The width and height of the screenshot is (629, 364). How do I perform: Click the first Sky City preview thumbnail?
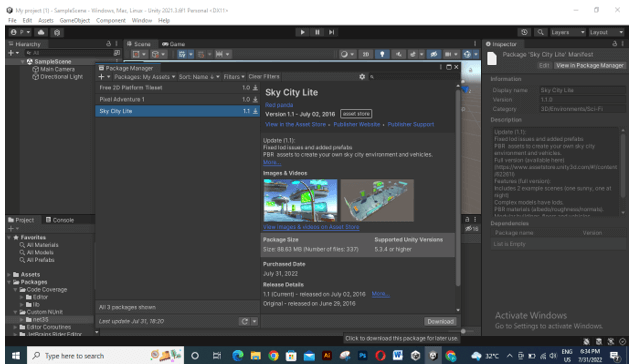pos(300,200)
